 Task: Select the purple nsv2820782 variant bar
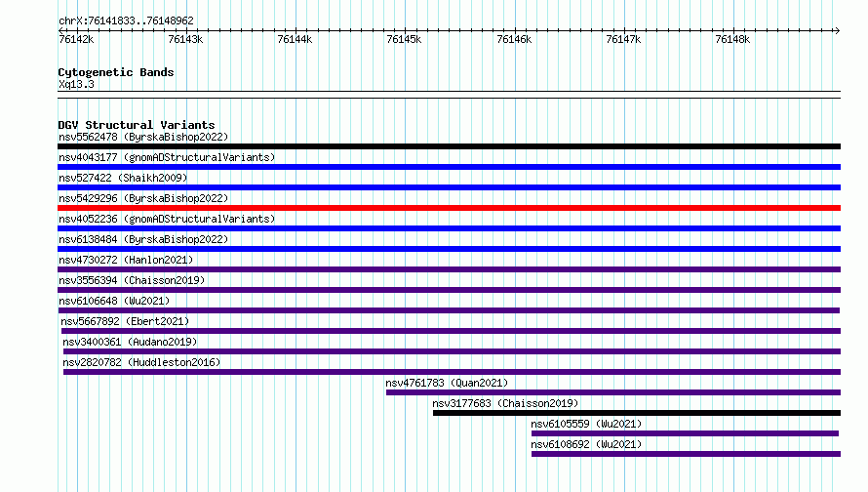click(452, 372)
